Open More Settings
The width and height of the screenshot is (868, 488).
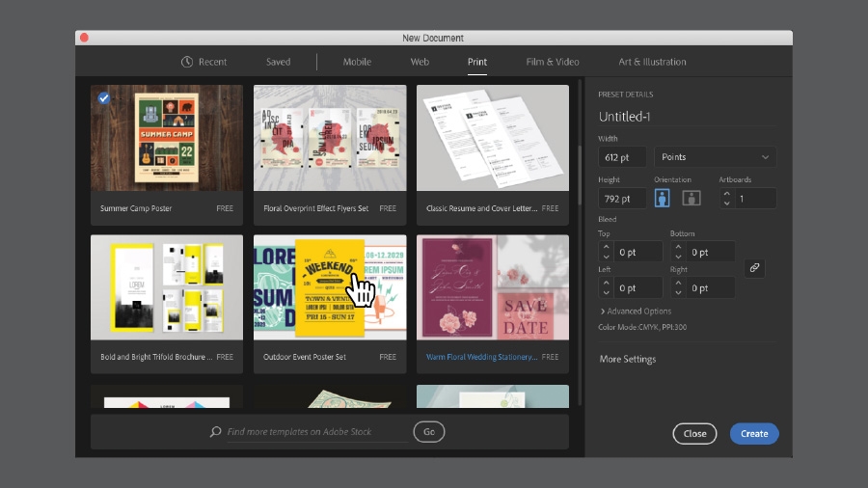628,359
